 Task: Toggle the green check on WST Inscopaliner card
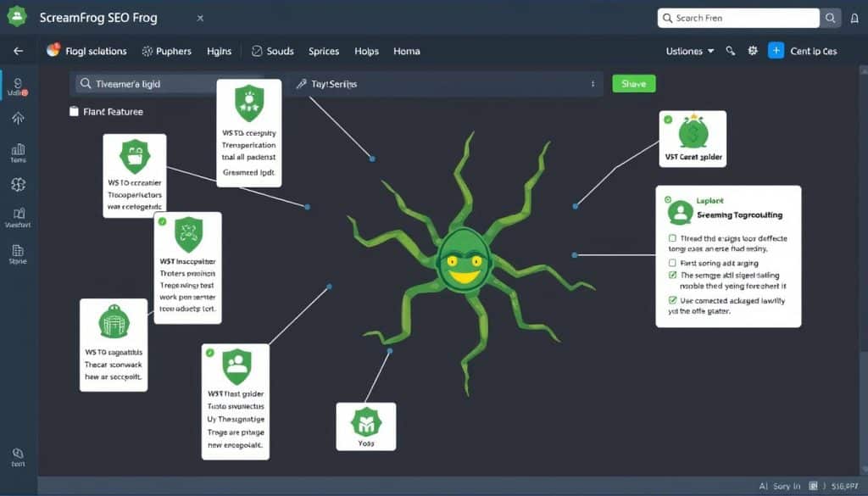[x=162, y=221]
